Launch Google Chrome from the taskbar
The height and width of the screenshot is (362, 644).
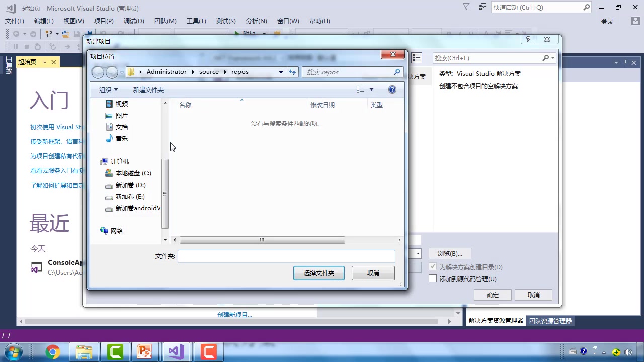52,352
